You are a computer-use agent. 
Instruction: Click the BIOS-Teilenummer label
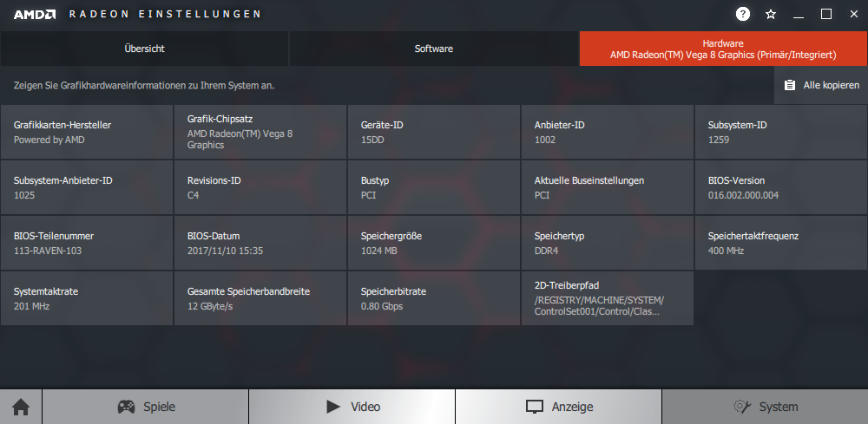pos(54,236)
